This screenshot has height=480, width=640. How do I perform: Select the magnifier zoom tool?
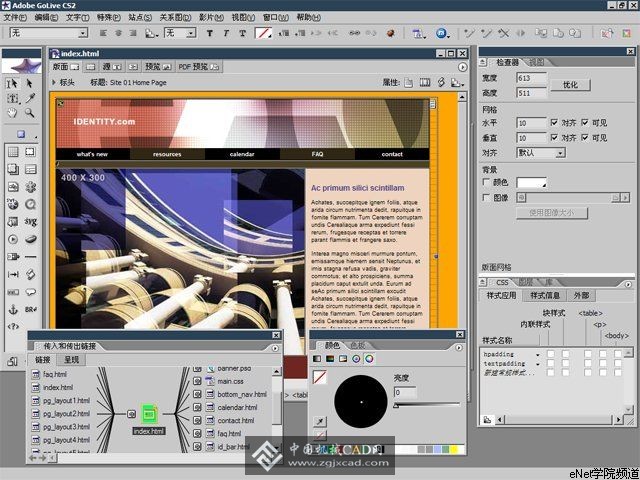[x=29, y=113]
